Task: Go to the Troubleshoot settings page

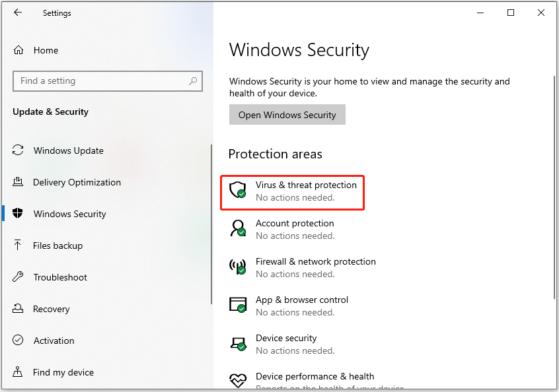Action: (60, 277)
